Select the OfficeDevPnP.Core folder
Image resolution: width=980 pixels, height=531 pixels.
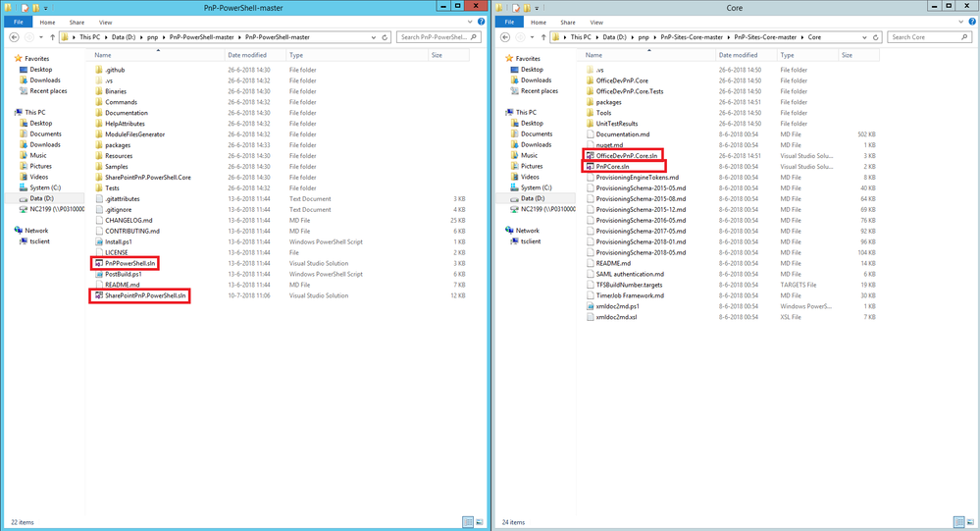622,80
